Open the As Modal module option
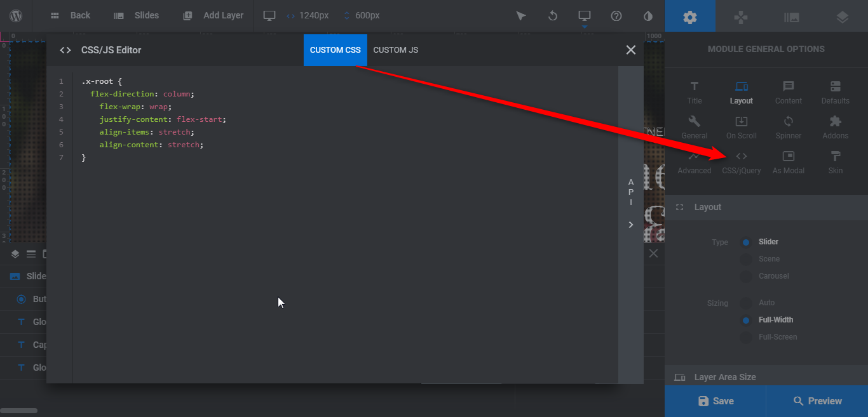The image size is (868, 417). click(789, 162)
